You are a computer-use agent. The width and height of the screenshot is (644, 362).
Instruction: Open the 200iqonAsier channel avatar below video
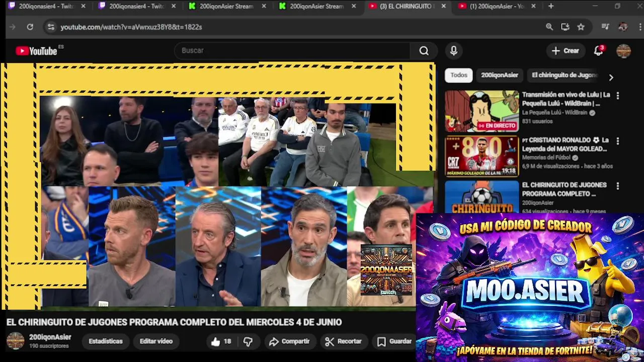15,341
